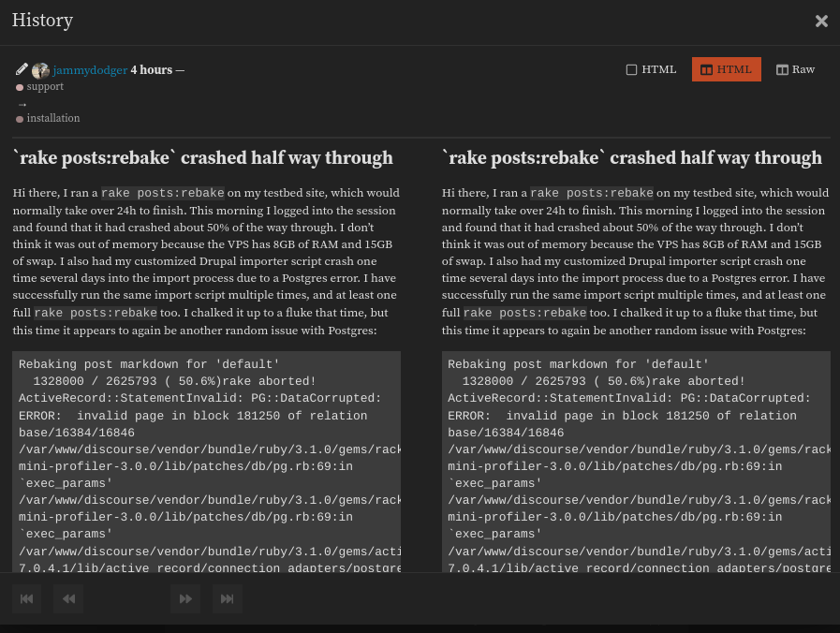Jump to the first revision

point(27,598)
